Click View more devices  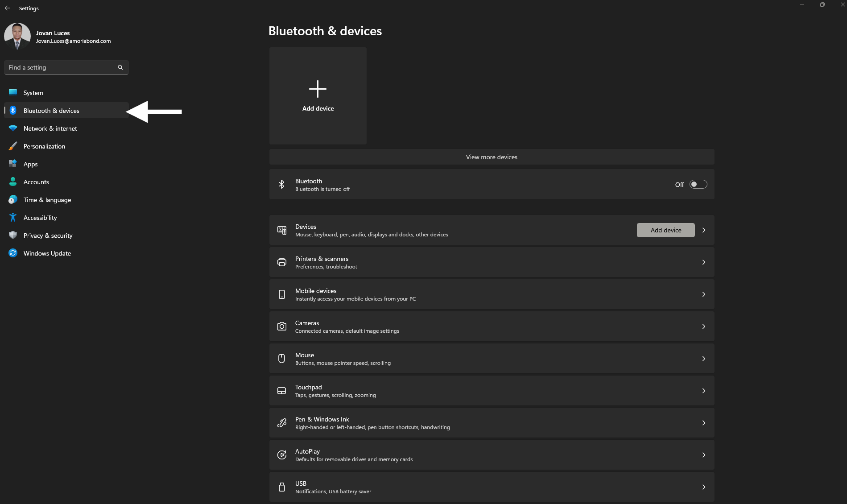click(492, 157)
